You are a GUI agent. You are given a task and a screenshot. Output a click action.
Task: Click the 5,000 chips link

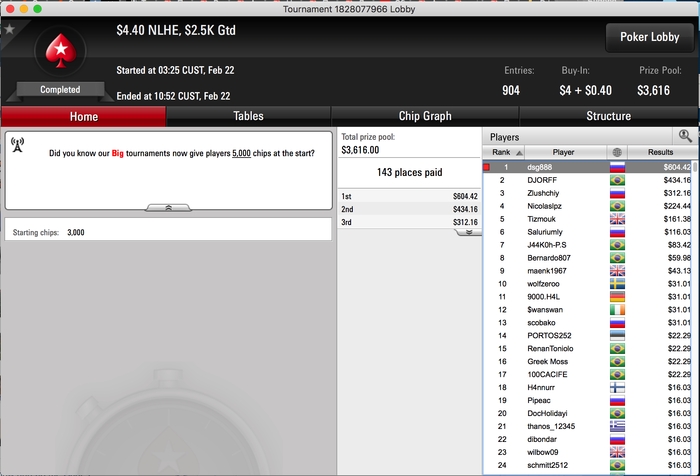point(241,153)
